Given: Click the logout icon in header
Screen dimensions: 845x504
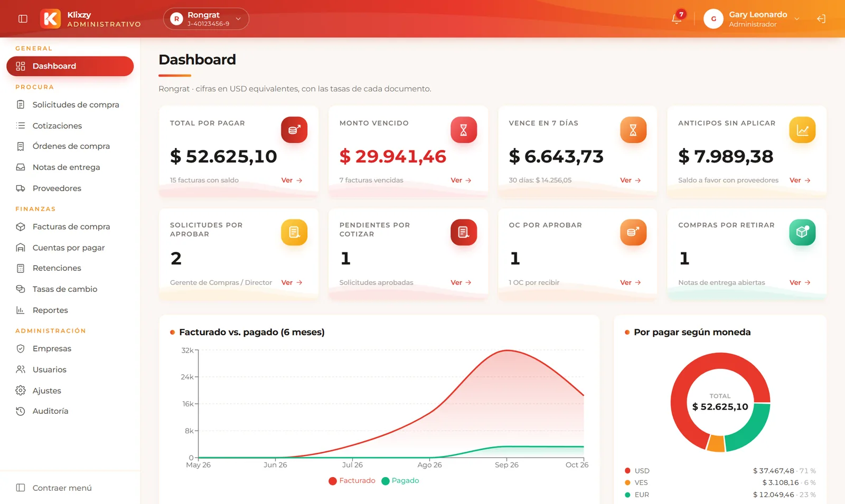Looking at the screenshot, I should (x=821, y=18).
